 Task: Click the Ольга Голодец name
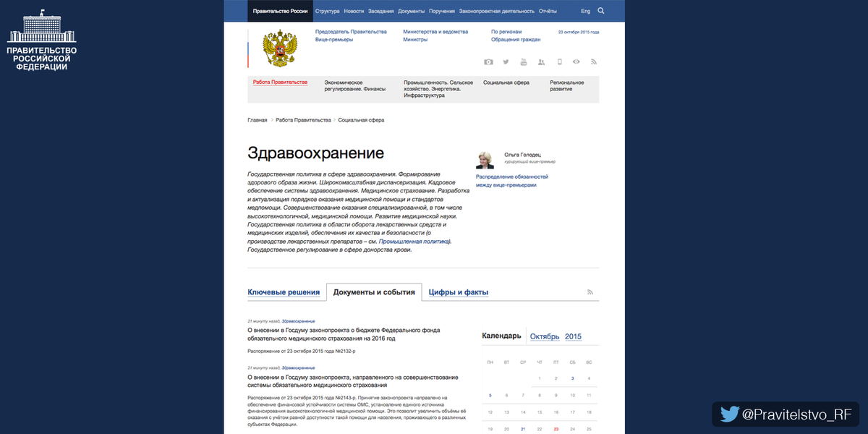tap(522, 154)
